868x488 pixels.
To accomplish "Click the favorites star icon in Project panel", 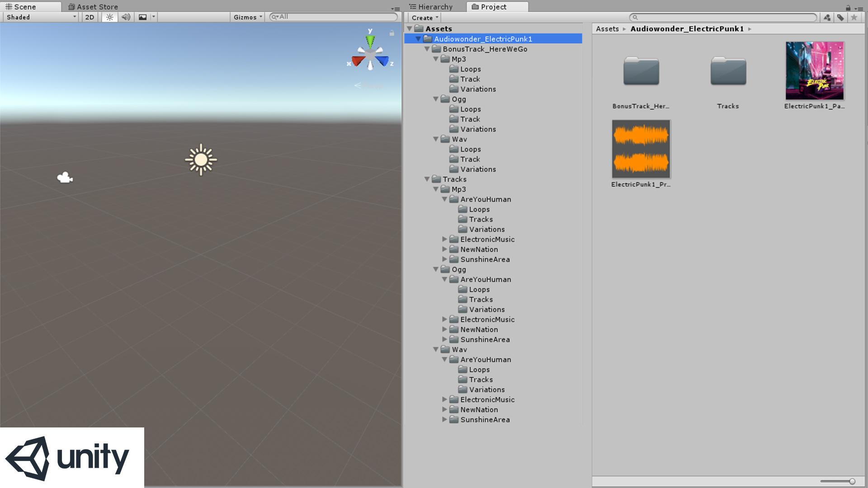I will click(x=854, y=17).
